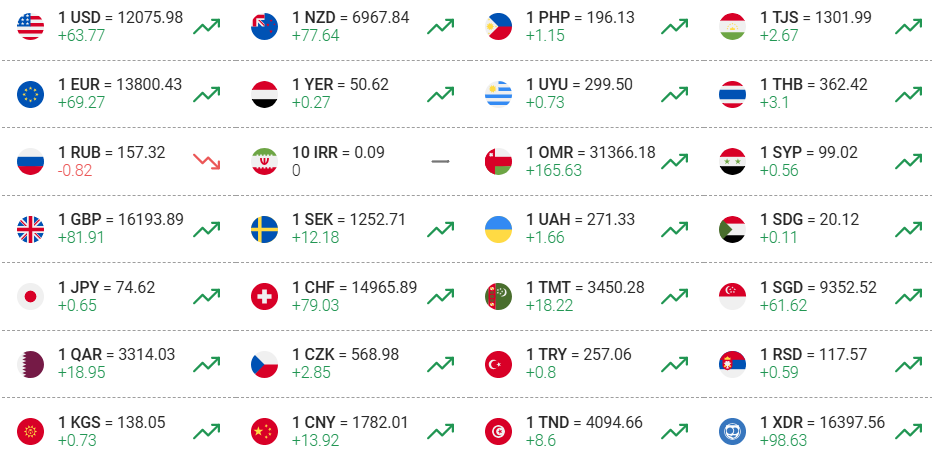Screen dimensions: 932x463
Task: Select the Swiss flag icon for CHF
Action: pos(265,297)
